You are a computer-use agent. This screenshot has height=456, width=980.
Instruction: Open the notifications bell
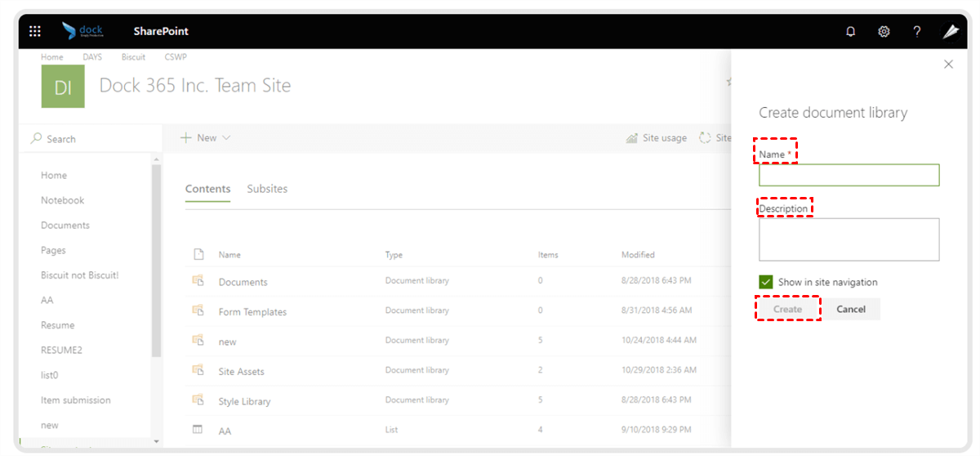(851, 32)
